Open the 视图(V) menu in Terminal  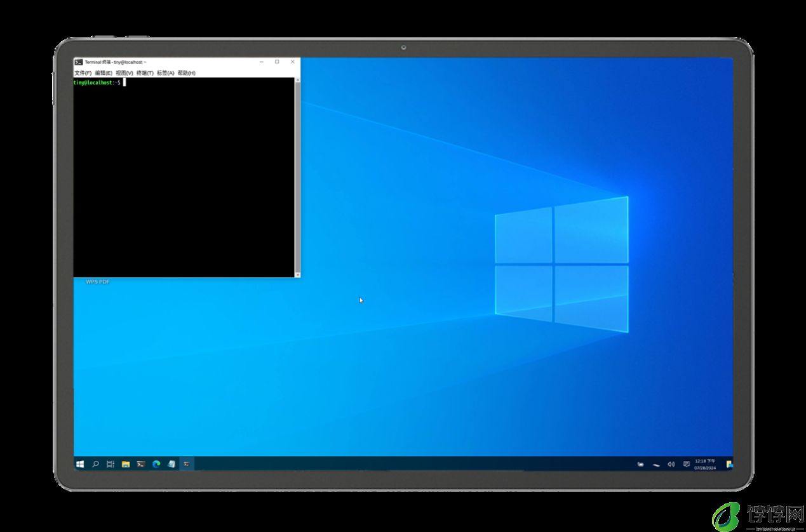pos(124,73)
